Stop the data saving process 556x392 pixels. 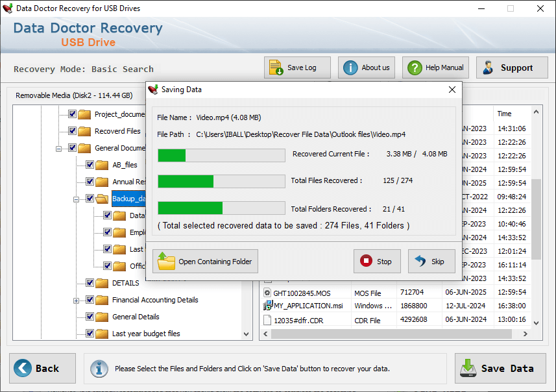pyautogui.click(x=377, y=261)
